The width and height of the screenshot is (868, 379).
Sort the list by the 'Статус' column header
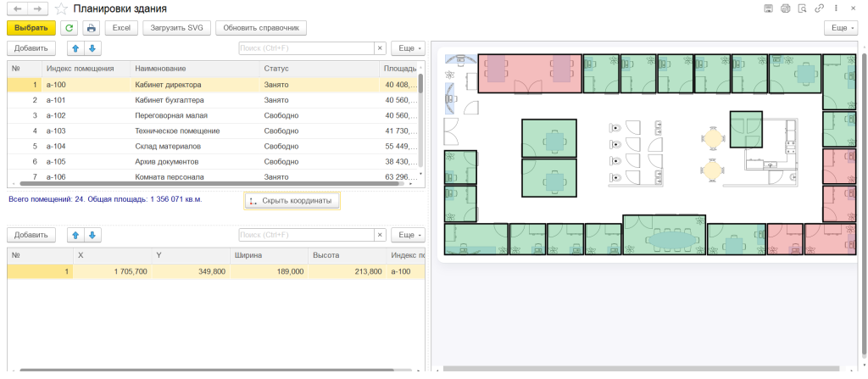pyautogui.click(x=276, y=68)
